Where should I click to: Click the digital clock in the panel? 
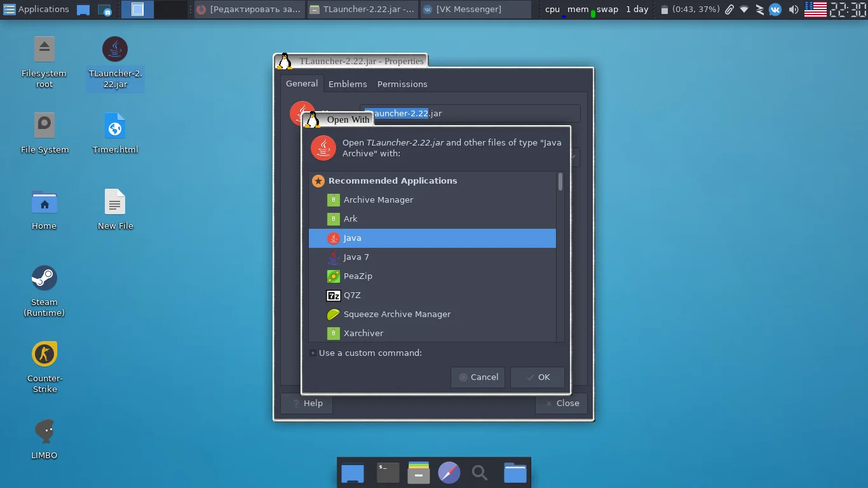pos(848,9)
